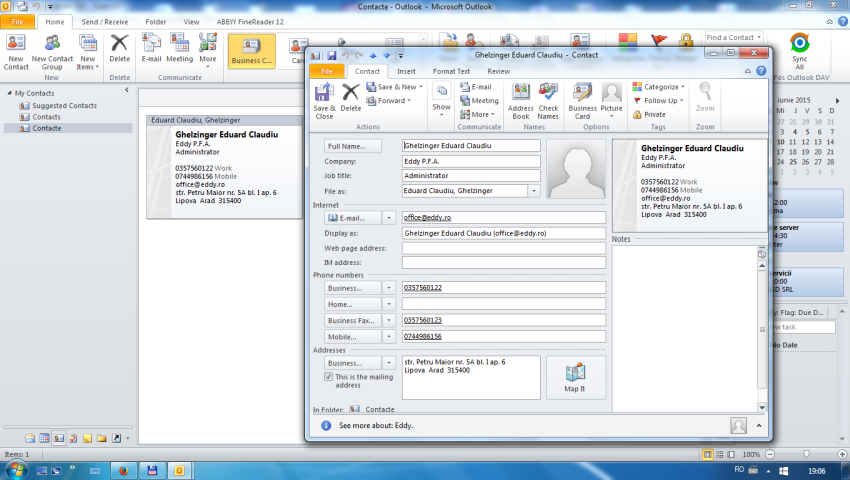Click Next Item arrow in contact toolbar
850x480 pixels.
tap(387, 55)
